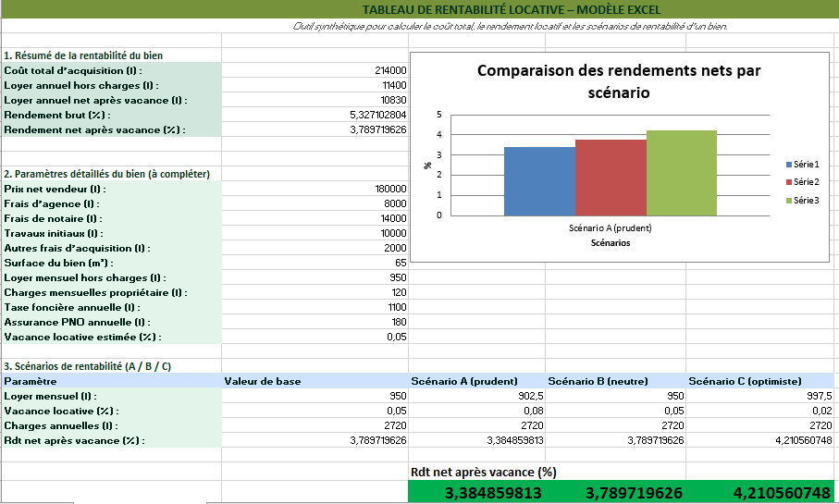This screenshot has height=504, width=839.
Task: Click the Série3 legend entry
Action: pyautogui.click(x=806, y=201)
